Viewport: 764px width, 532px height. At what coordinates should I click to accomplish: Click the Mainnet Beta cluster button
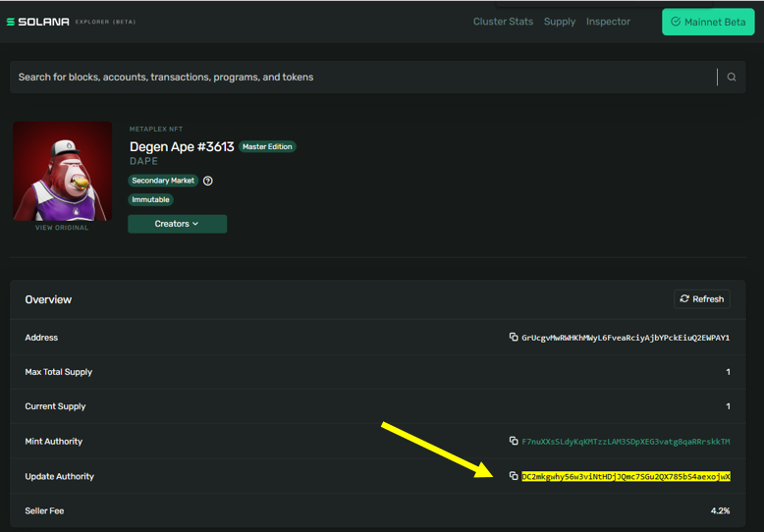(x=708, y=22)
